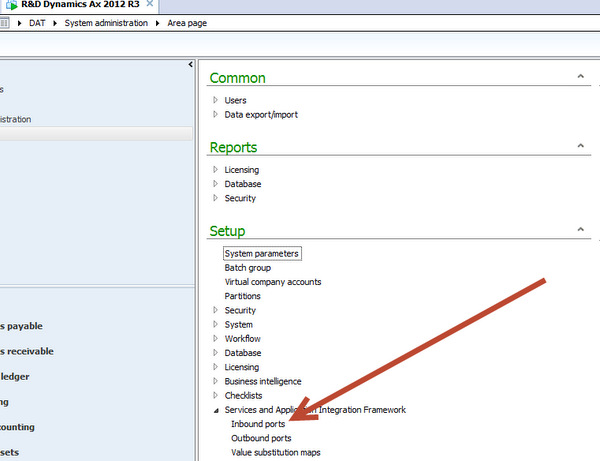Collapse the Common section
Image resolution: width=600 pixels, height=461 pixels.
pos(580,76)
